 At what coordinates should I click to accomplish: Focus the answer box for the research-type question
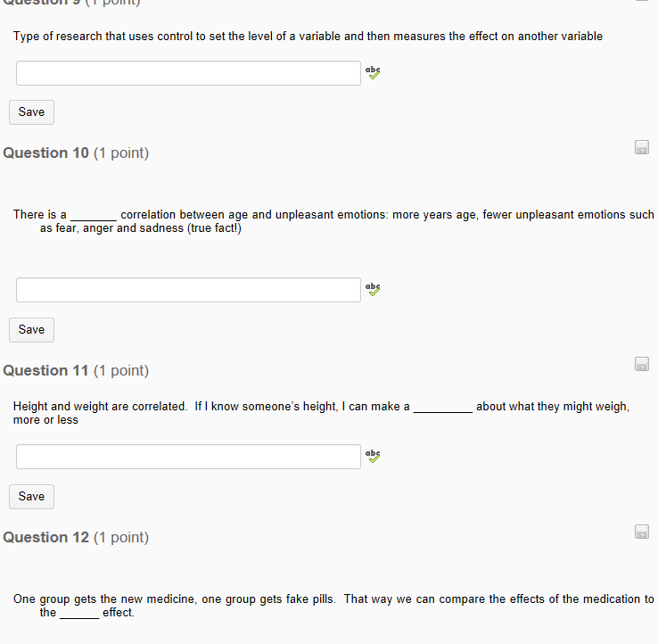click(188, 73)
